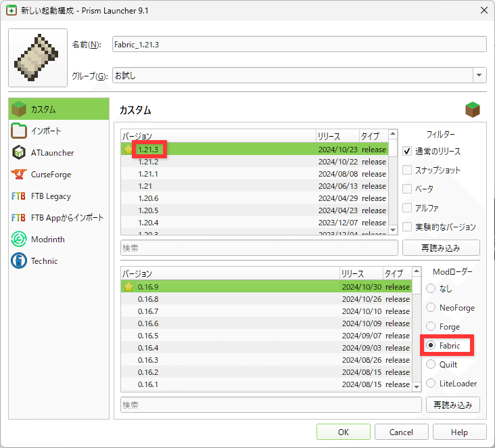The image size is (495, 448).
Task: Select Minecraft version 1.21 row
Action: coord(255,186)
